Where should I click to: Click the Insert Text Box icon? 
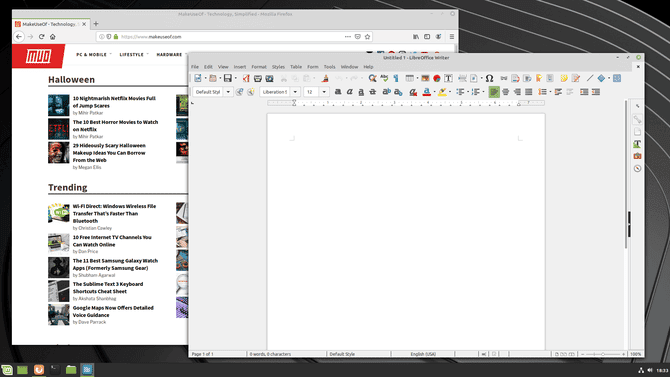(448, 78)
